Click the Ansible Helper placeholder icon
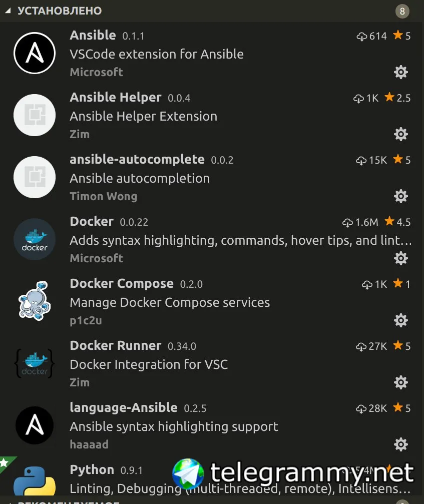Viewport: 424px width, 504px height. (x=34, y=115)
